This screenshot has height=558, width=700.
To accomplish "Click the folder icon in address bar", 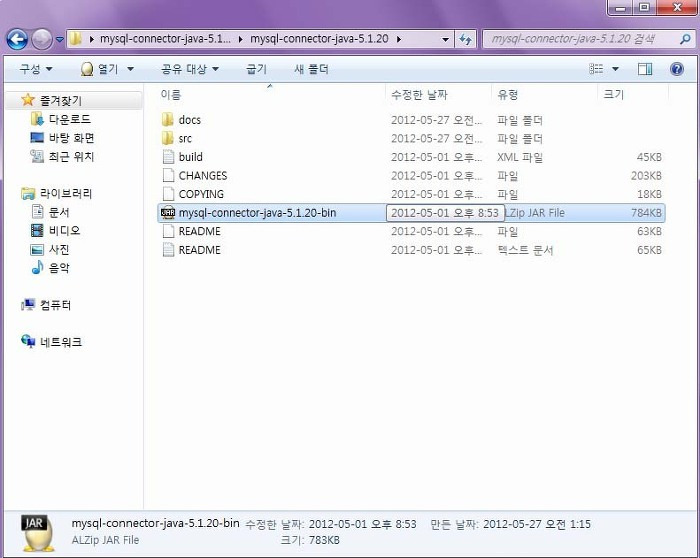I will click(76, 39).
